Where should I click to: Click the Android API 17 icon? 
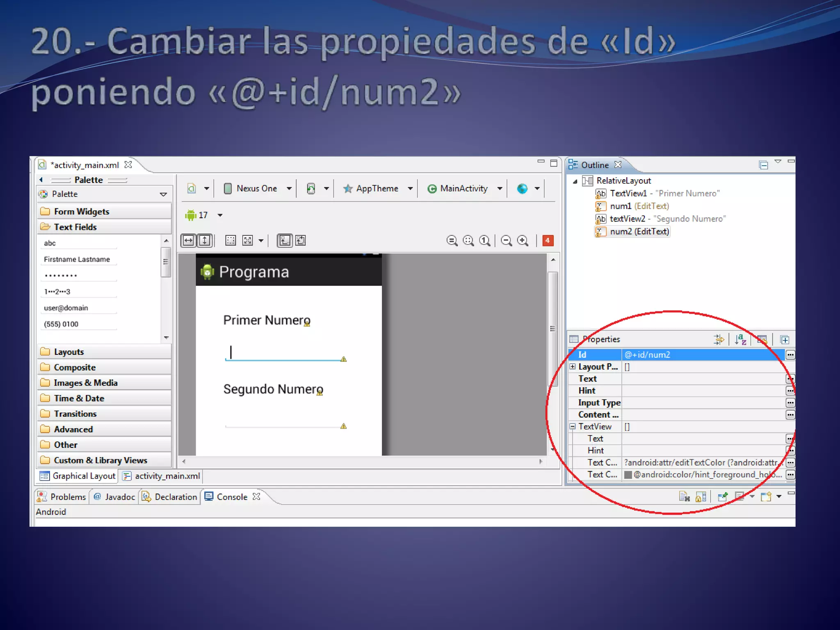(x=191, y=215)
